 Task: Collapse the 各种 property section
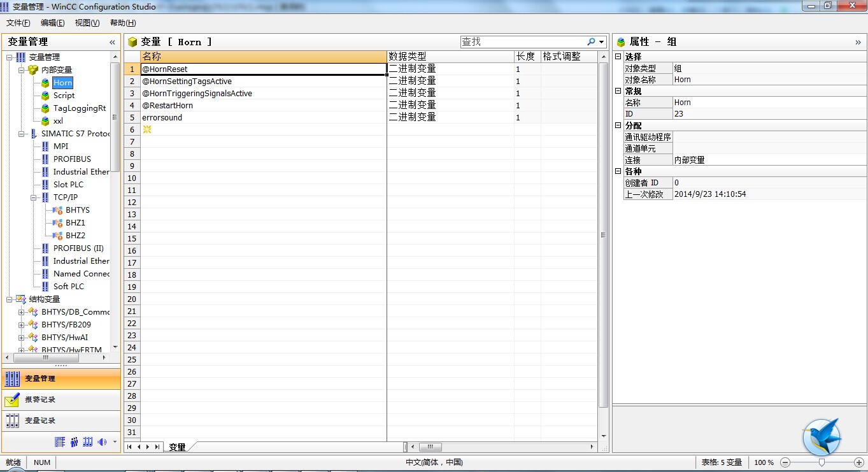(x=618, y=171)
